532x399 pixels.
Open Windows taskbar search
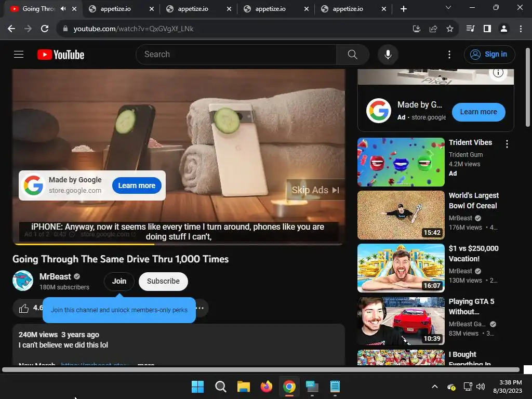click(220, 387)
